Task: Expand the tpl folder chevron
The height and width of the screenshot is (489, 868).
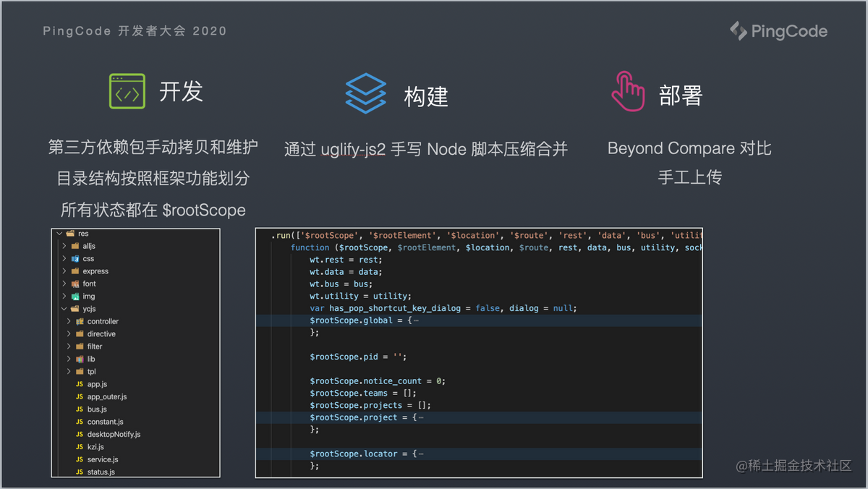Action: (69, 371)
